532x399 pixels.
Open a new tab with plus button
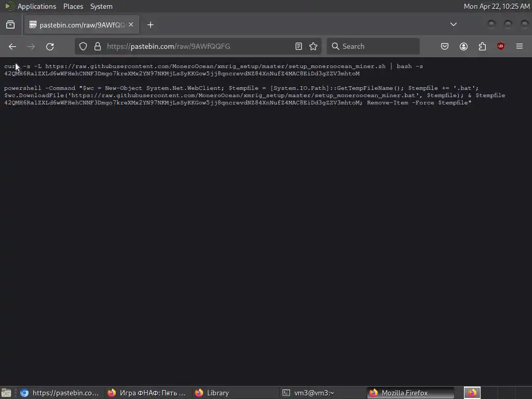click(x=150, y=25)
